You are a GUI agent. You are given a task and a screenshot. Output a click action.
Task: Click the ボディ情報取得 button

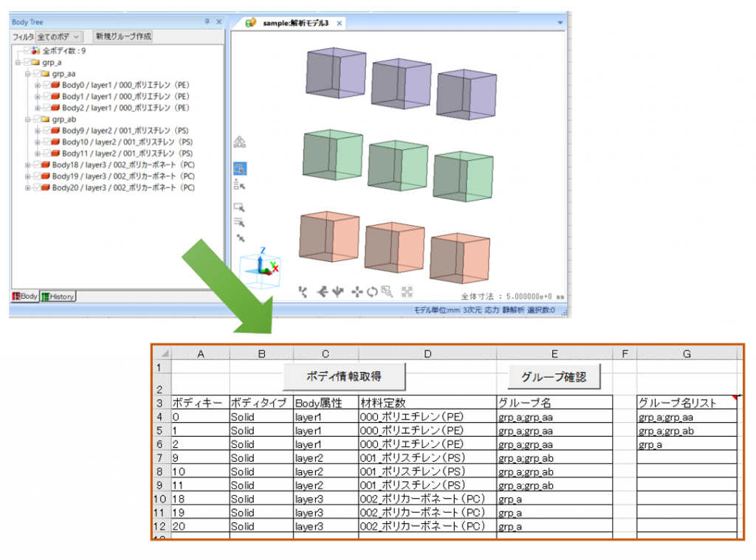click(x=344, y=376)
